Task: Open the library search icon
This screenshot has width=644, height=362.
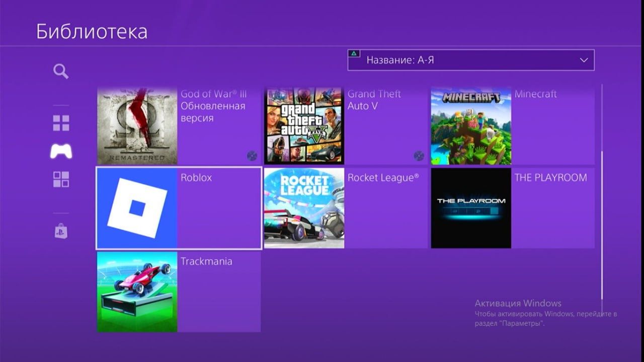Action: coord(61,71)
